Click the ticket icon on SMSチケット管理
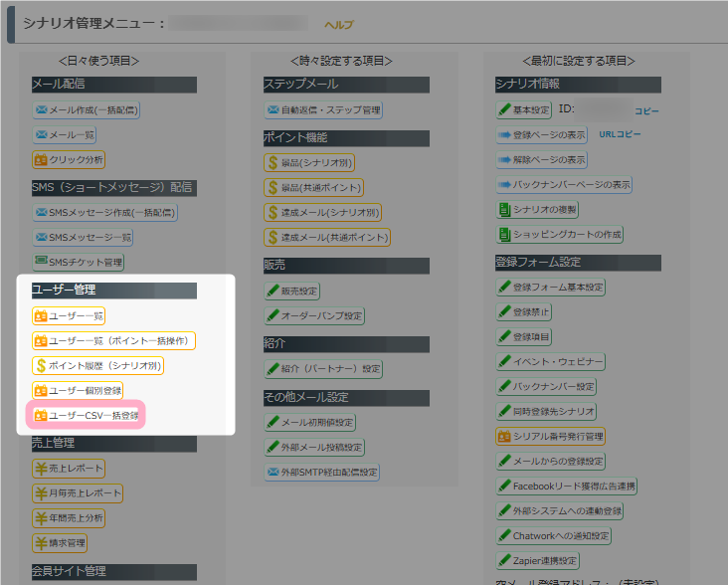Image resolution: width=728 pixels, height=585 pixels. [41, 263]
